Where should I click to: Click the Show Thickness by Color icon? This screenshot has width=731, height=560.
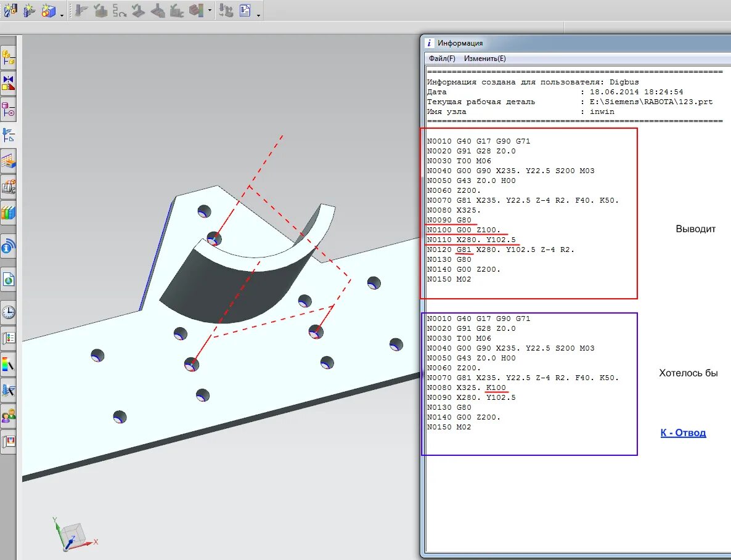pyautogui.click(x=196, y=10)
